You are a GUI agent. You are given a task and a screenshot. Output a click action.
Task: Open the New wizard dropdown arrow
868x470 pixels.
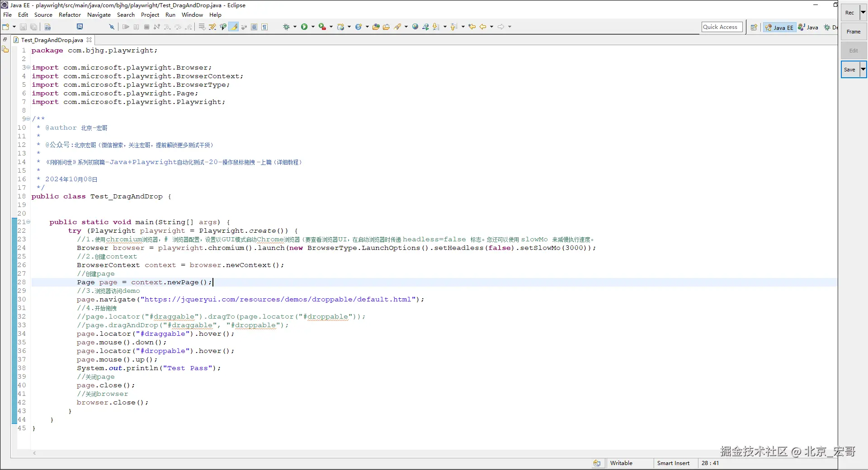click(x=14, y=27)
